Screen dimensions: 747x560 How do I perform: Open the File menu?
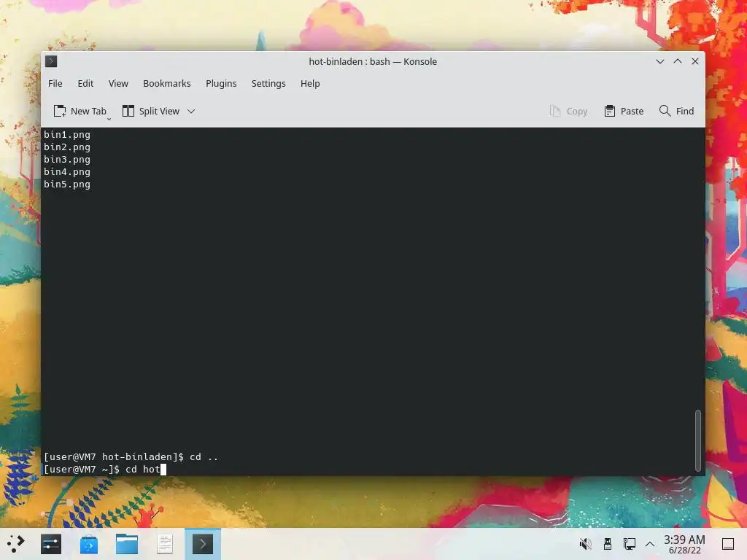click(55, 83)
